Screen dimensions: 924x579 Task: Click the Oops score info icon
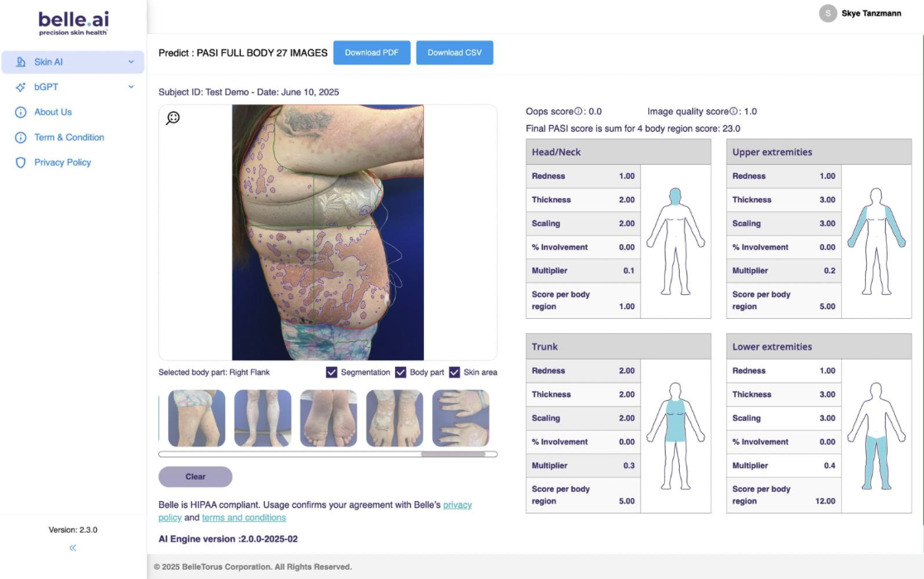point(579,111)
